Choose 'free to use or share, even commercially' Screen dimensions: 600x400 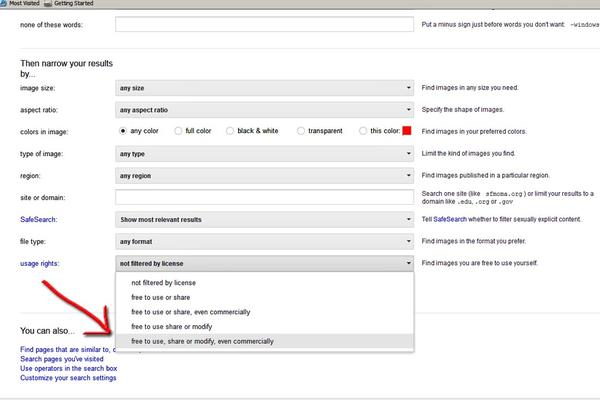click(x=264, y=312)
